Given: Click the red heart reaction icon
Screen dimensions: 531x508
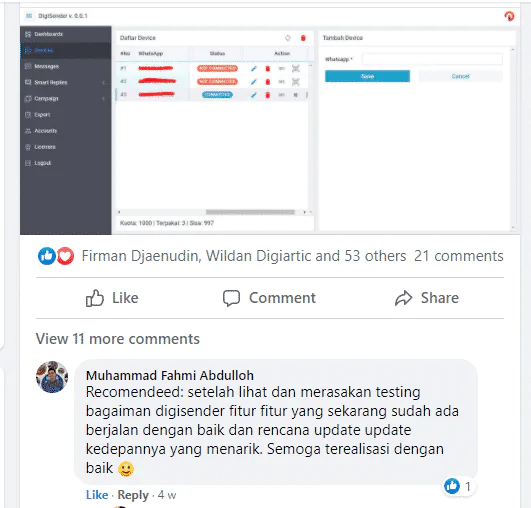Looking at the screenshot, I should [x=65, y=256].
